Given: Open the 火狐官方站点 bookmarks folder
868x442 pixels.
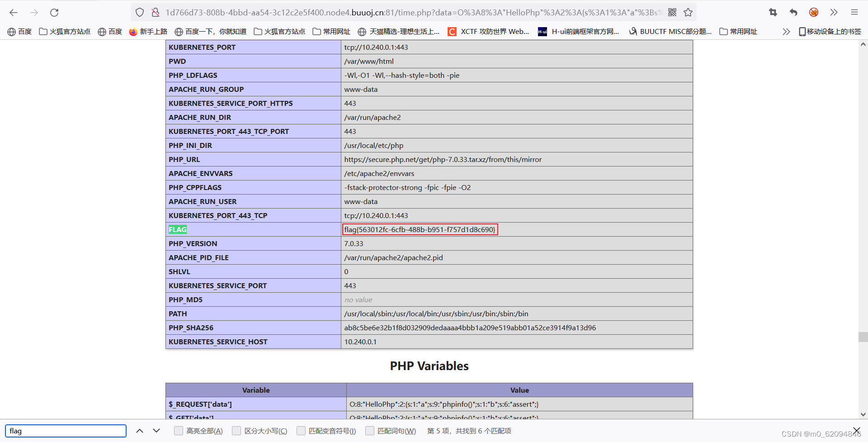Looking at the screenshot, I should click(x=65, y=31).
